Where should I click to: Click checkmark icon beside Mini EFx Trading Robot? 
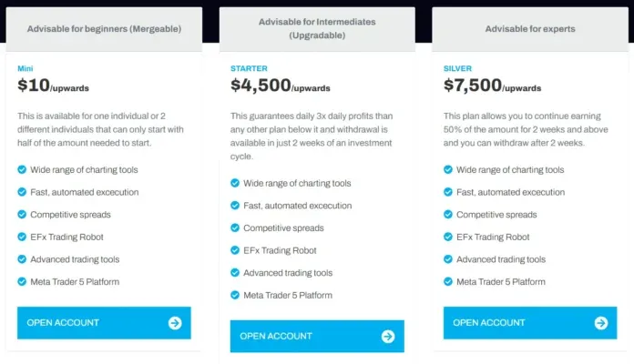tap(22, 237)
